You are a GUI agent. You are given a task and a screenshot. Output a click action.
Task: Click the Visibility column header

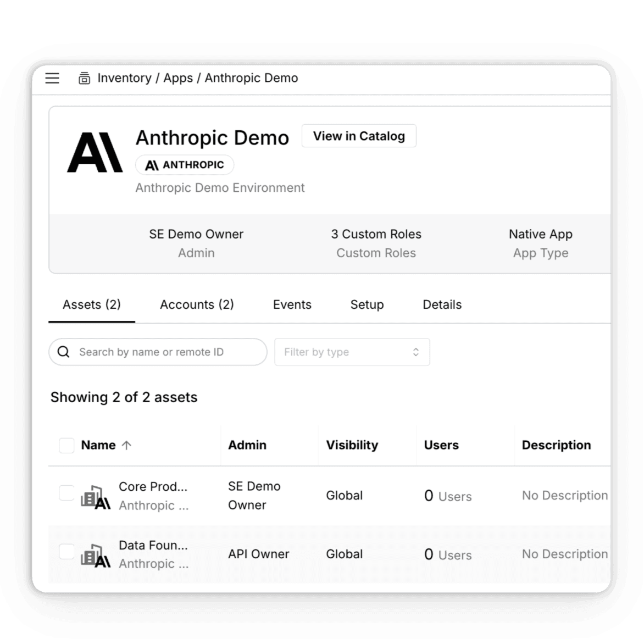coord(352,445)
